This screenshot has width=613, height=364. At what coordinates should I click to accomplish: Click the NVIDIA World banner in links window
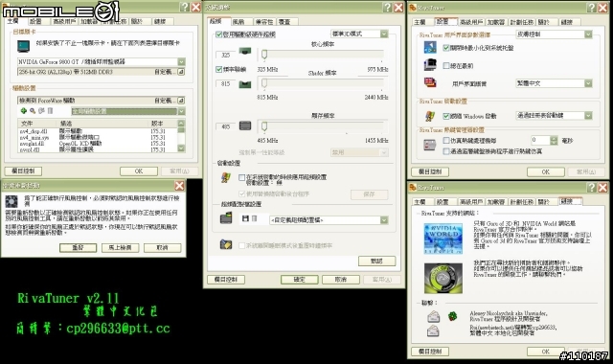click(x=443, y=239)
